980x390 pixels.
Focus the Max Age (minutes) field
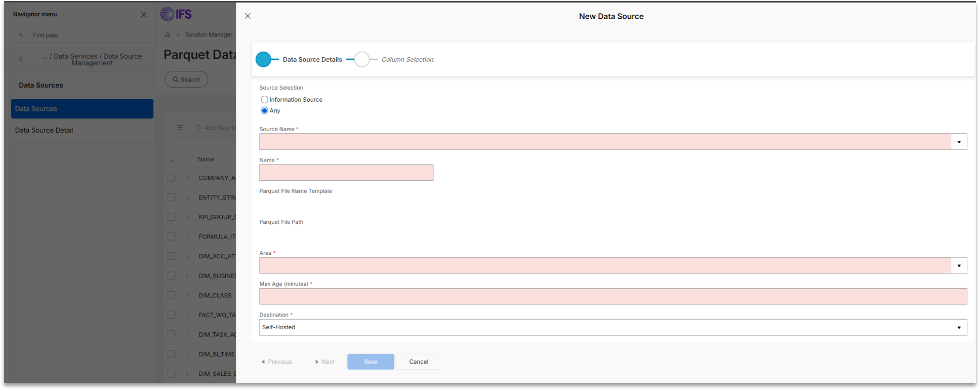tap(613, 296)
